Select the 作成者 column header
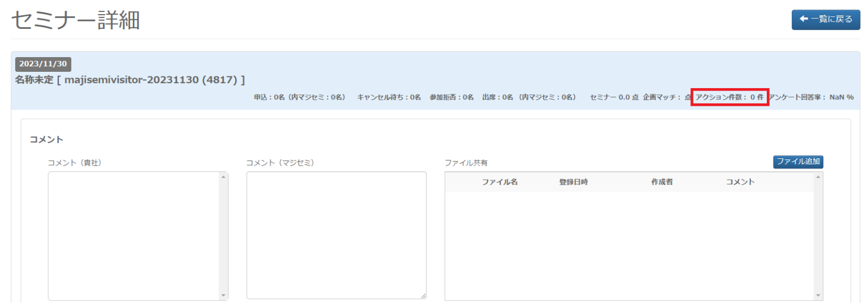The width and height of the screenshot is (868, 303). click(662, 182)
